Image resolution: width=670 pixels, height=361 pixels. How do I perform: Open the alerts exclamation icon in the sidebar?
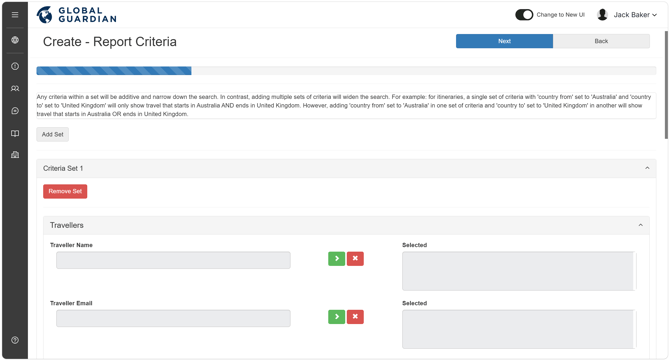(15, 66)
